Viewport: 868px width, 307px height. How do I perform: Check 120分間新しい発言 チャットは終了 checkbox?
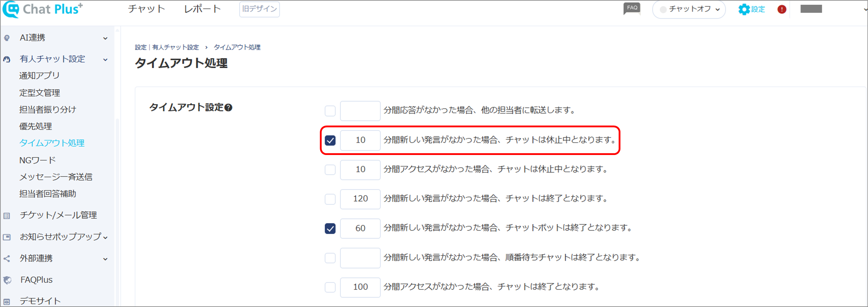330,199
